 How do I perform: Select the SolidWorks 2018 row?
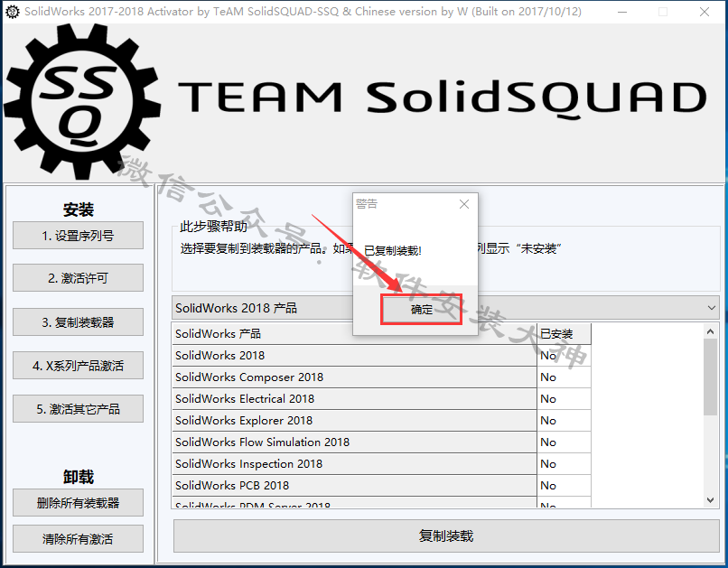[x=354, y=356]
